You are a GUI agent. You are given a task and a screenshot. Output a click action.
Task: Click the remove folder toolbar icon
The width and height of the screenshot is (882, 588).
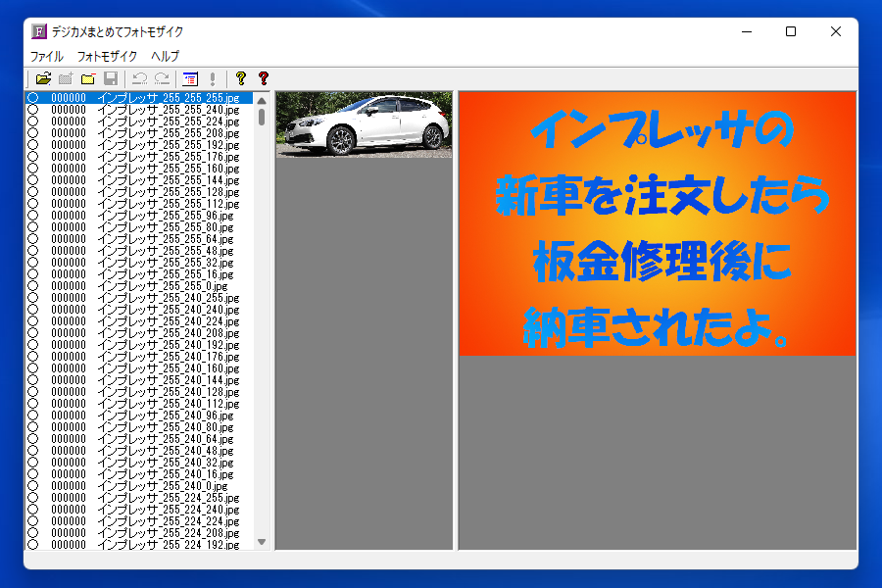point(88,78)
